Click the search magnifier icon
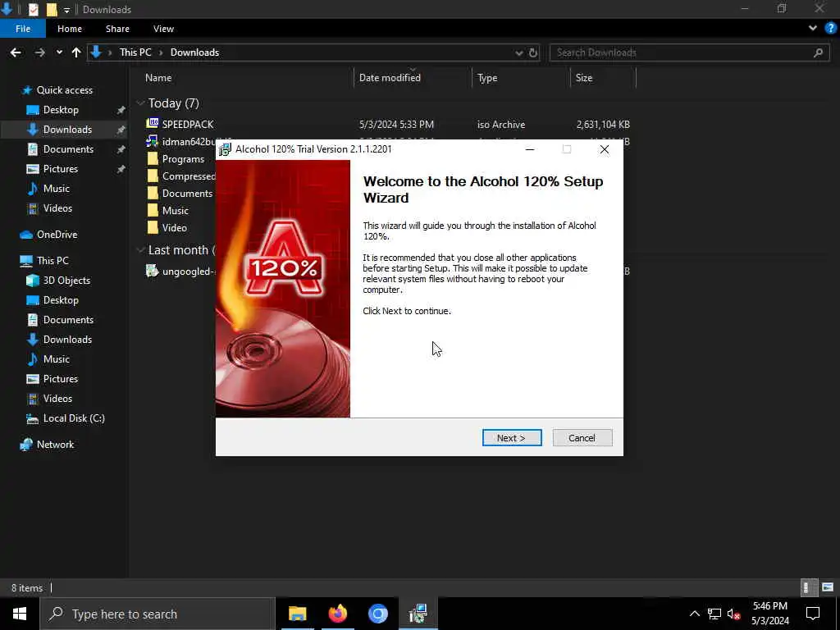 [818, 52]
